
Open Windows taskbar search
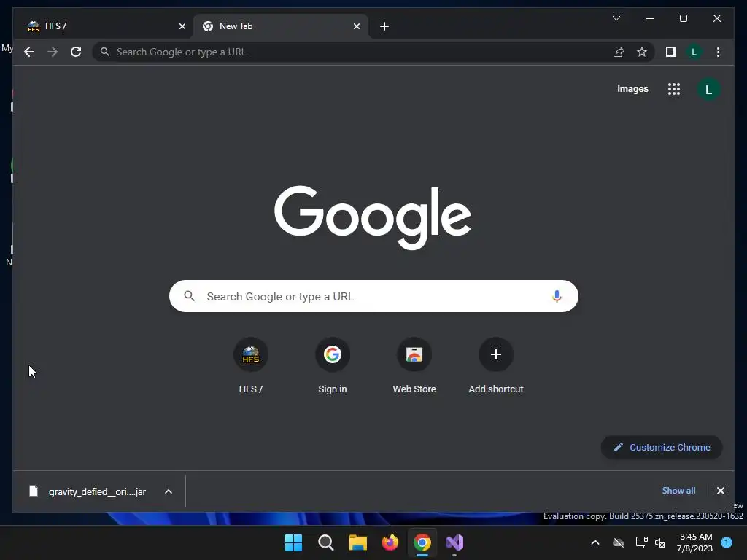[x=326, y=542]
